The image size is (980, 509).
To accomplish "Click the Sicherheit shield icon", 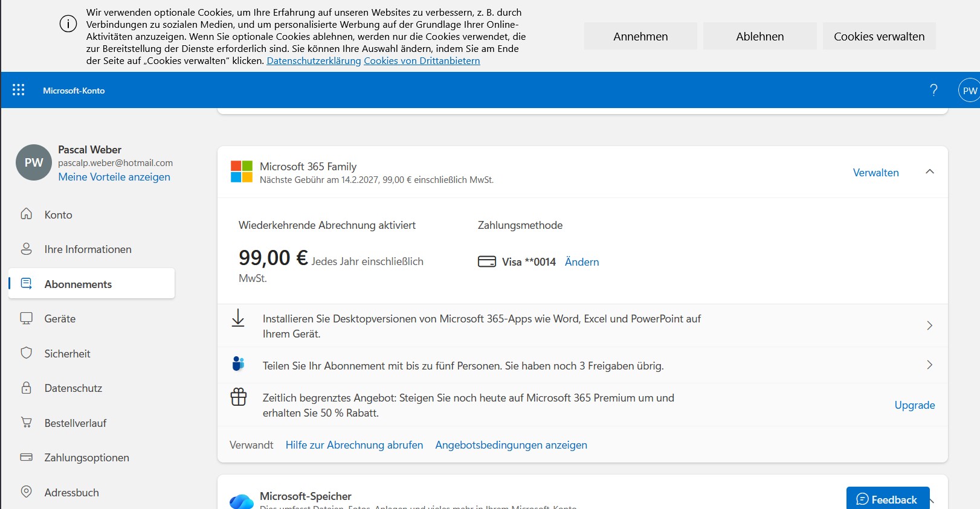I will [x=27, y=353].
